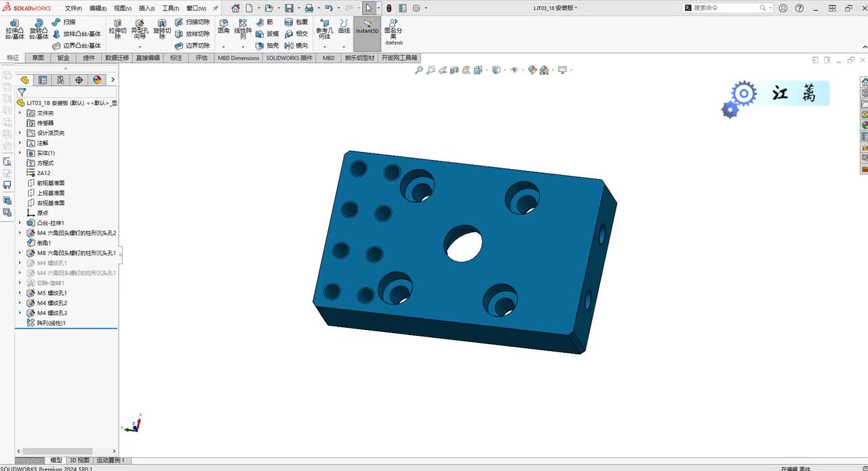Pin the menu bar with pushpin
This screenshot has width=868, height=471.
coord(216,8)
